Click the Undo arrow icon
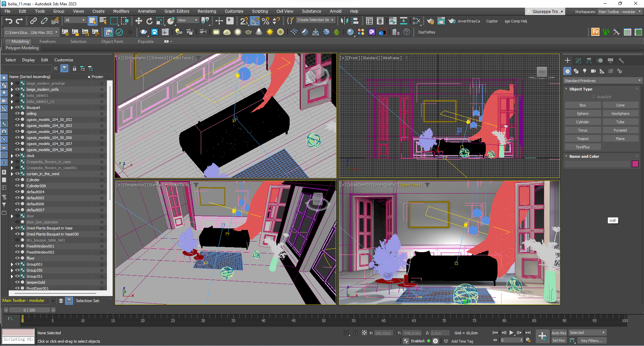The height and width of the screenshot is (346, 644). point(9,21)
